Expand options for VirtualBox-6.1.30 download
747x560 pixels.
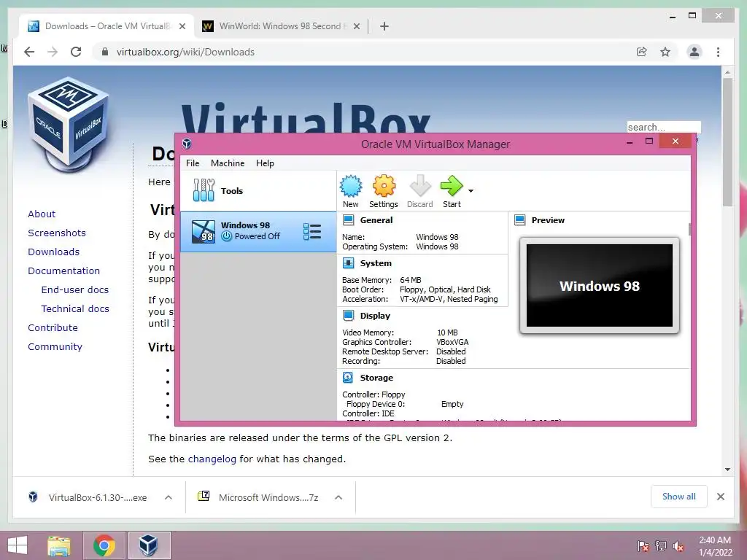[169, 497]
